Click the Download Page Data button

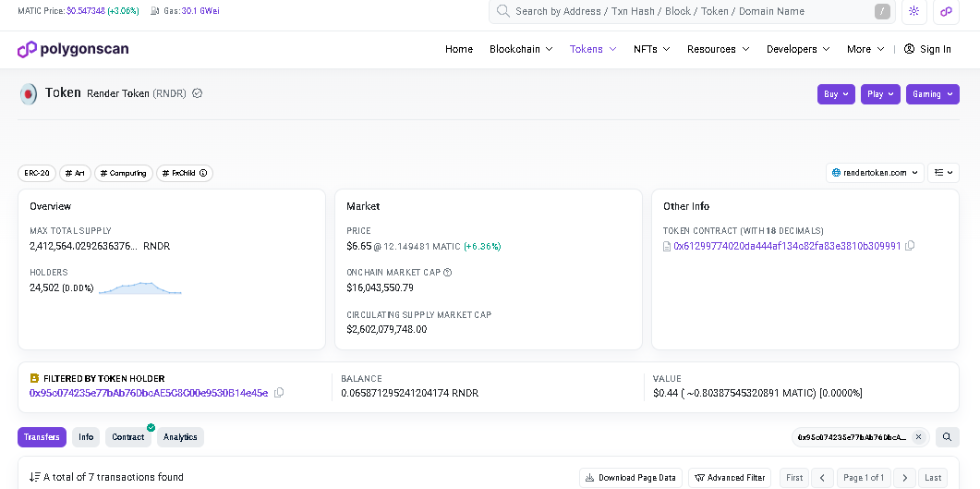[x=631, y=478]
